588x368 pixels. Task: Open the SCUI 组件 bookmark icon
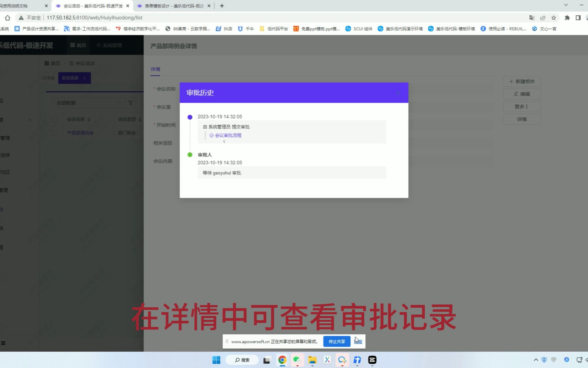[348, 29]
